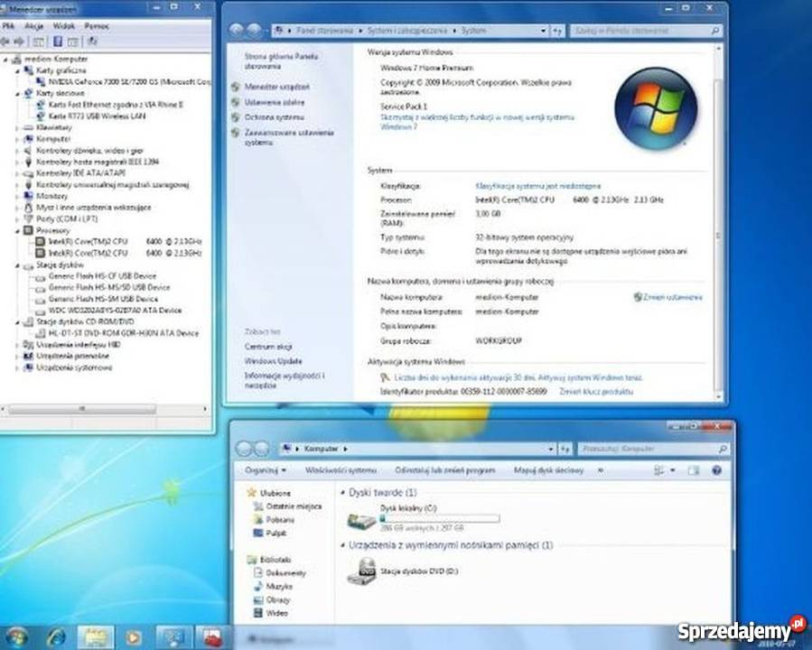812x650 pixels.
Task: Open Pomoc menu in Device Manager
Action: coord(97,26)
